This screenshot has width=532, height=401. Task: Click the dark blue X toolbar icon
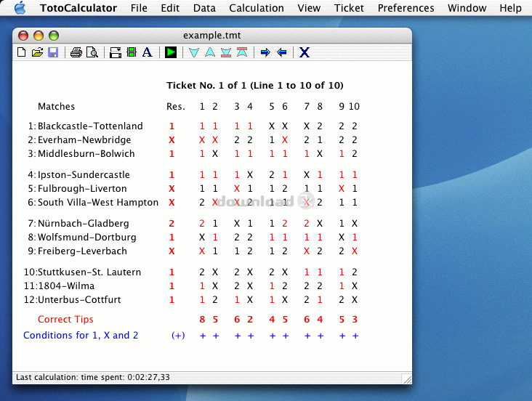[305, 52]
